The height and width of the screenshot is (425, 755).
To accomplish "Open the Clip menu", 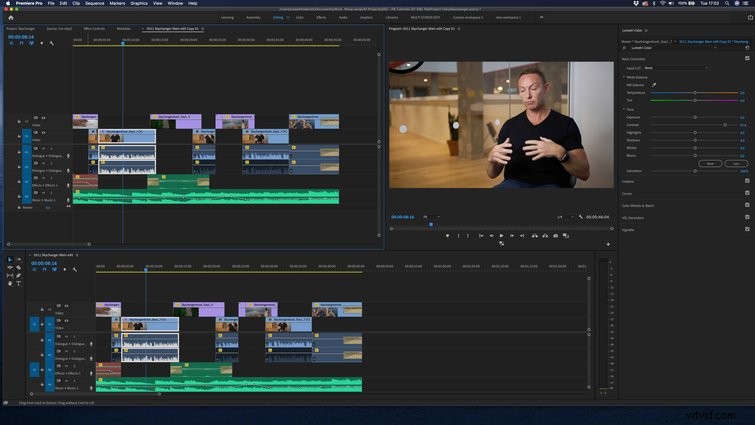I will (x=76, y=3).
